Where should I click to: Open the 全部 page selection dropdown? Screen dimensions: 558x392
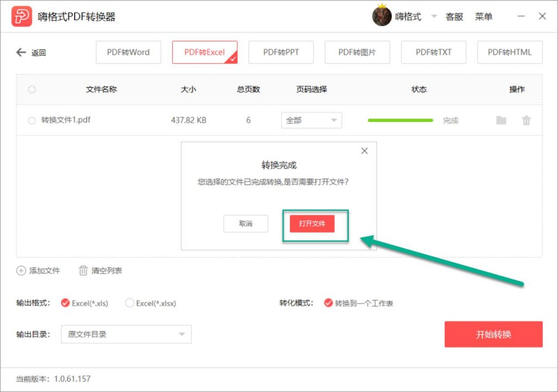(x=311, y=120)
